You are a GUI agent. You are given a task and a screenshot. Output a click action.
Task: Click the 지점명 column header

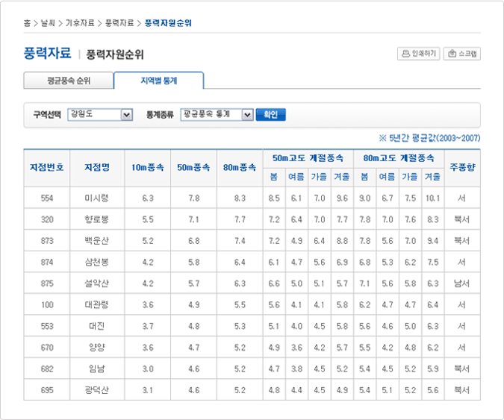point(96,167)
